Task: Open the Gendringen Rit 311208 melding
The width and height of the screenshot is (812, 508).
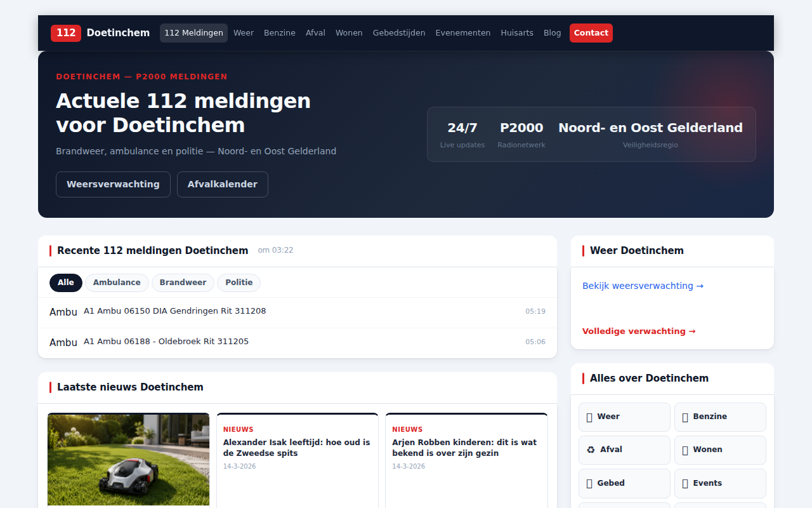Action: (298, 312)
